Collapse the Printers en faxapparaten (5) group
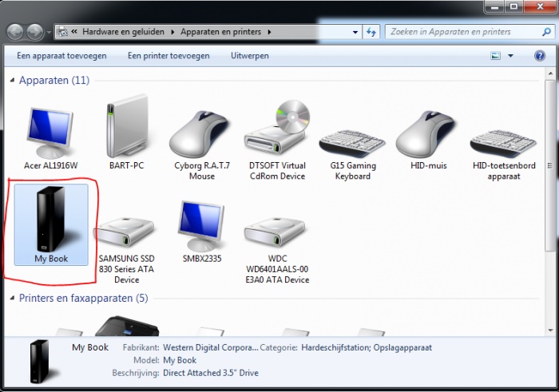The width and height of the screenshot is (559, 392). click(12, 298)
